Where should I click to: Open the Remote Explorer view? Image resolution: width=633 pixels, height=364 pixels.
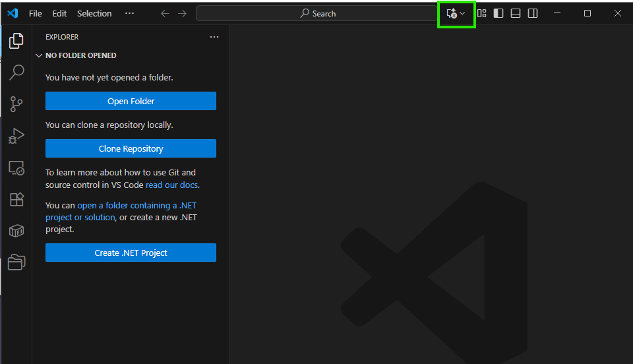(16, 168)
